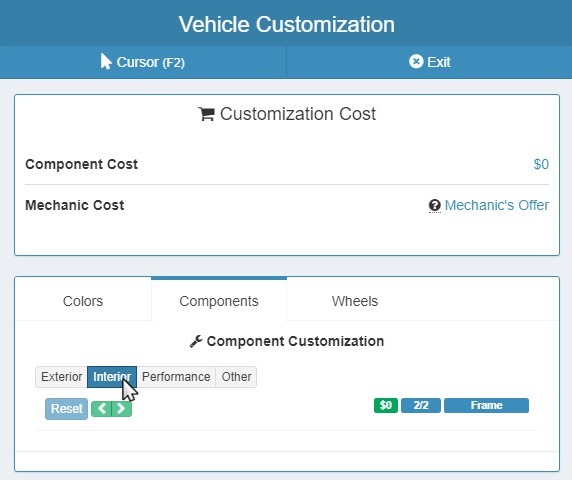Choose the Interior category button
572x480 pixels.
112,377
